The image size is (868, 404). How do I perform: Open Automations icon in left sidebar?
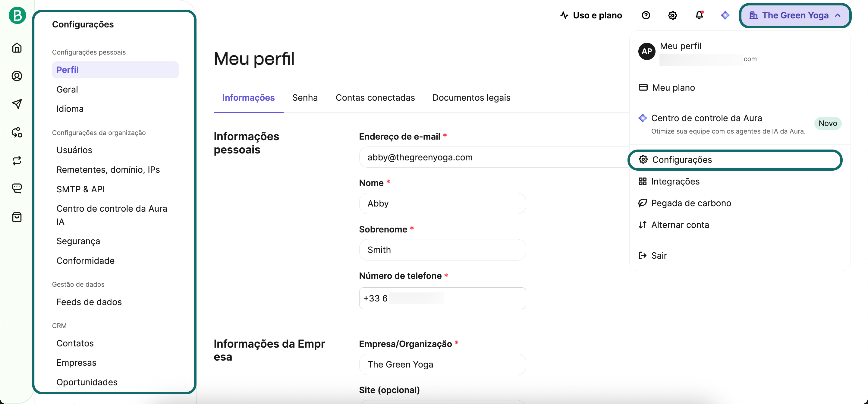click(17, 132)
